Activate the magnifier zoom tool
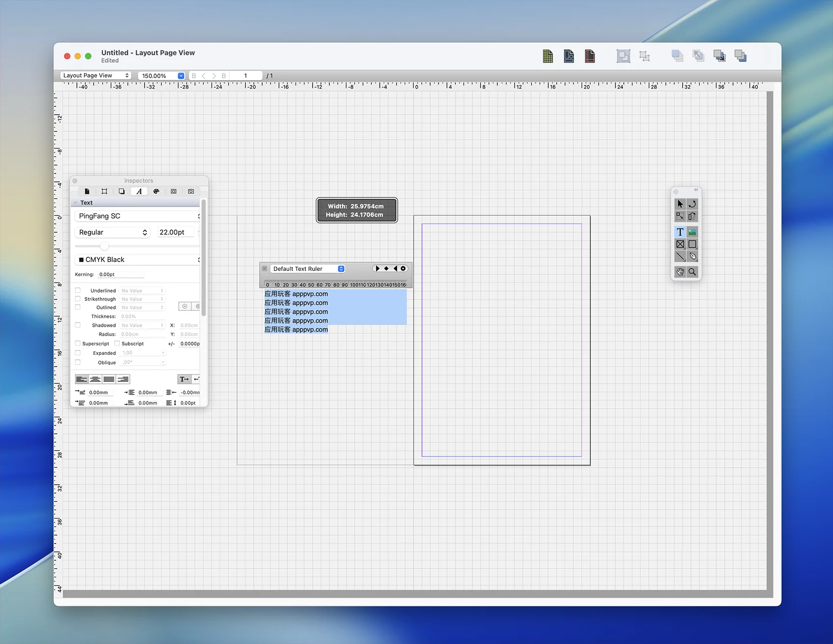Screen dimensions: 833x644 click(x=692, y=272)
